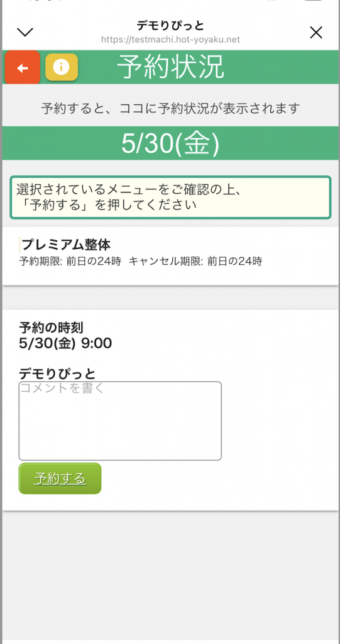The width and height of the screenshot is (340, 644).
Task: Open the yellow info icon
Action: (x=62, y=67)
